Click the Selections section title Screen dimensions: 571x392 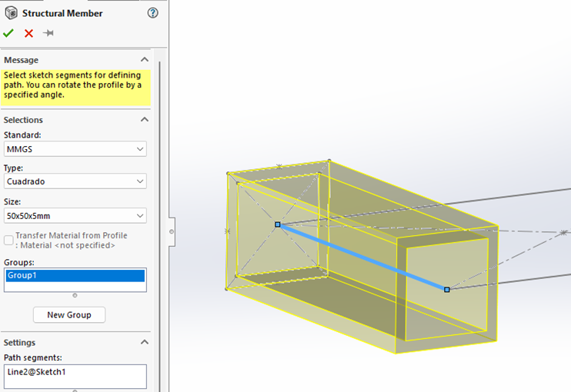coord(23,120)
